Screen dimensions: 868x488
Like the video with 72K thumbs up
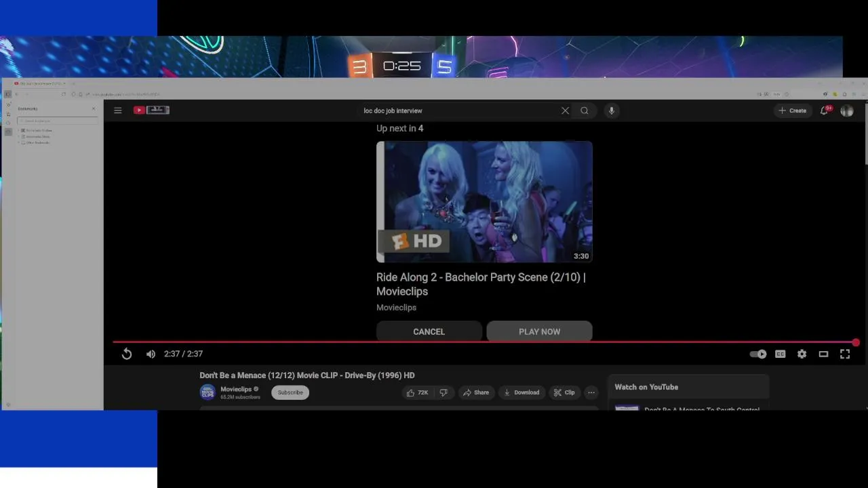coord(417,392)
